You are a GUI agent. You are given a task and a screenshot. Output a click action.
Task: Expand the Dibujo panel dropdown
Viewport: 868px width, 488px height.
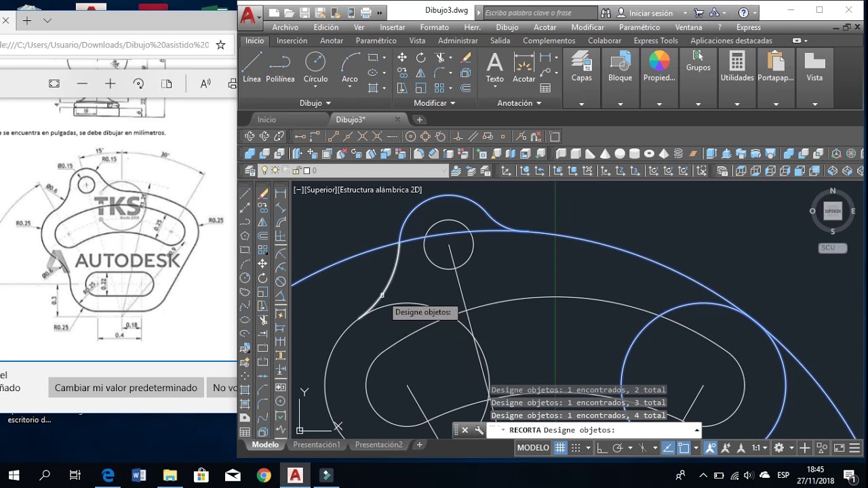tap(315, 103)
